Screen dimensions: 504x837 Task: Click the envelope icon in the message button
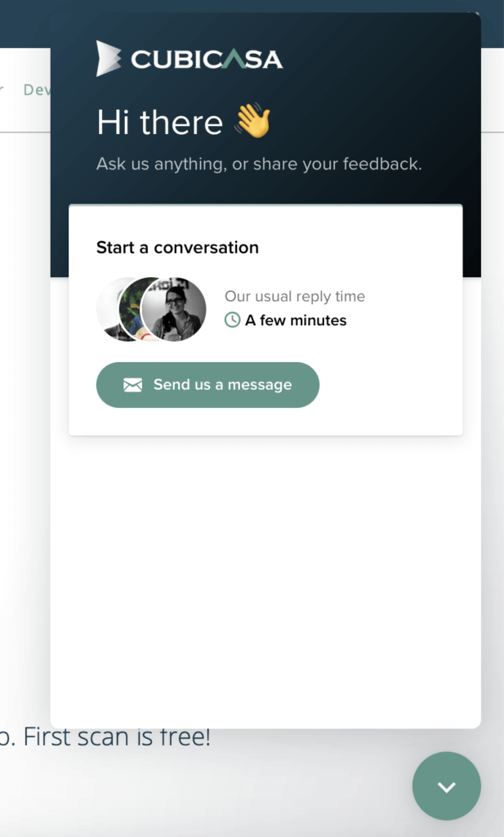(133, 385)
